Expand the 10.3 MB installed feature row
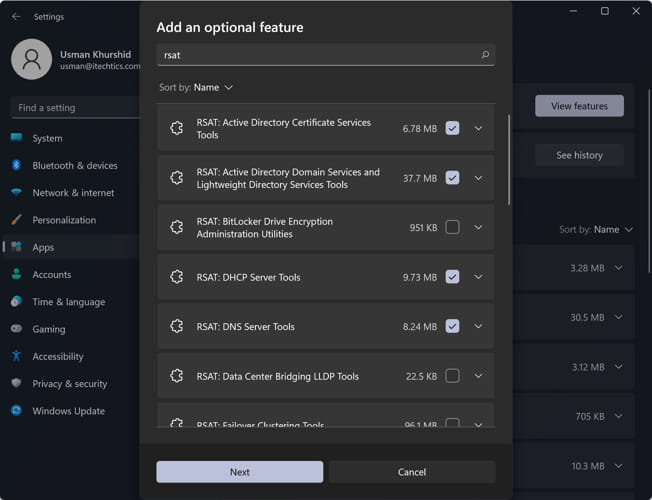652x500 pixels. [x=618, y=465]
